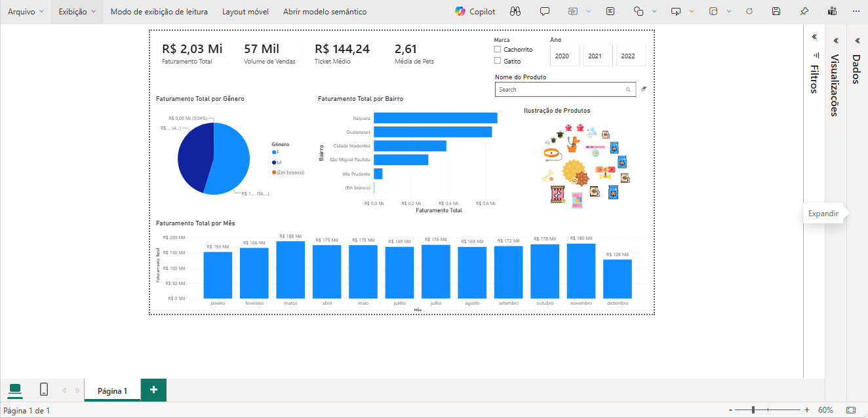Expand the Visualizações pane
Image resolution: width=868 pixels, height=418 pixels.
(835, 41)
